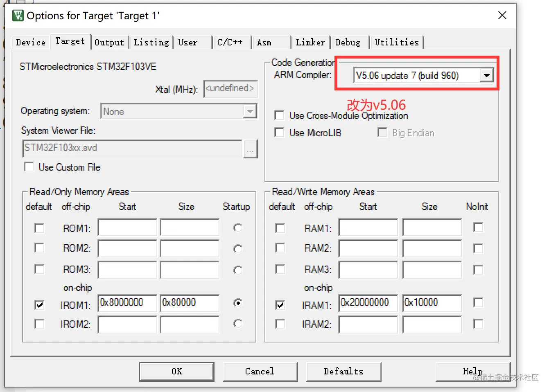Check the ROM2 default checkbox
Screen dimensions: 549x392
39,248
